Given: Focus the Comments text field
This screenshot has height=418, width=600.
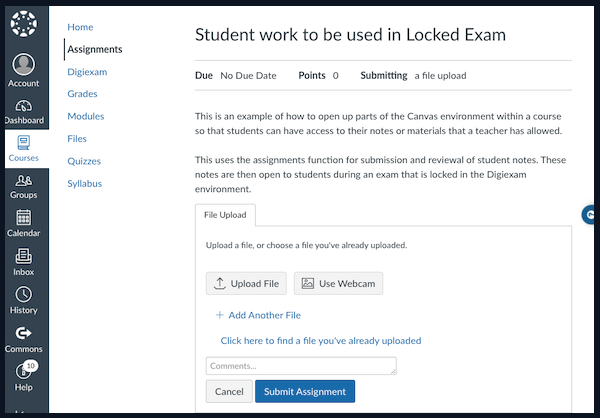Looking at the screenshot, I should 301,366.
